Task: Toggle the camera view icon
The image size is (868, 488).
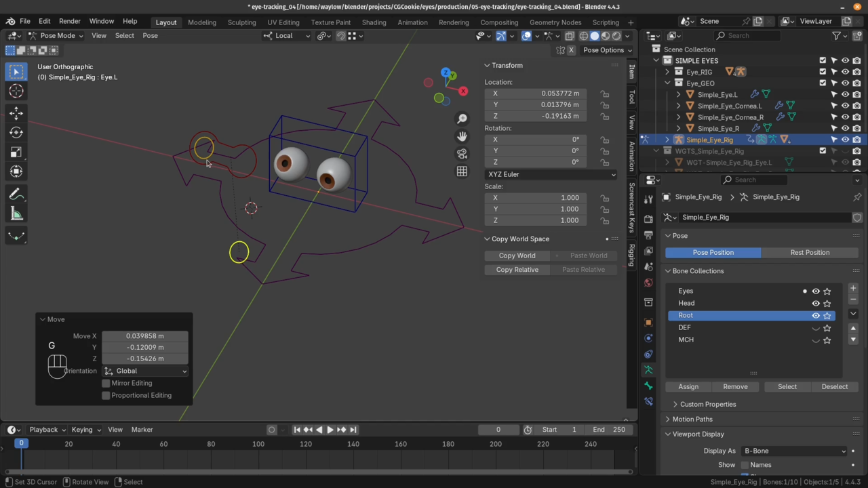Action: (462, 154)
